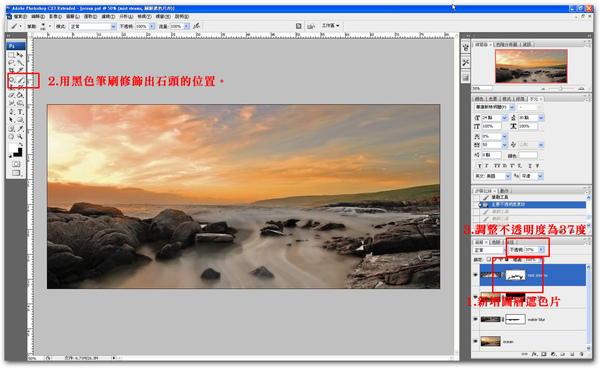Switch to the Channels tab in Layers panel
The height and width of the screenshot is (368, 600).
(496, 242)
